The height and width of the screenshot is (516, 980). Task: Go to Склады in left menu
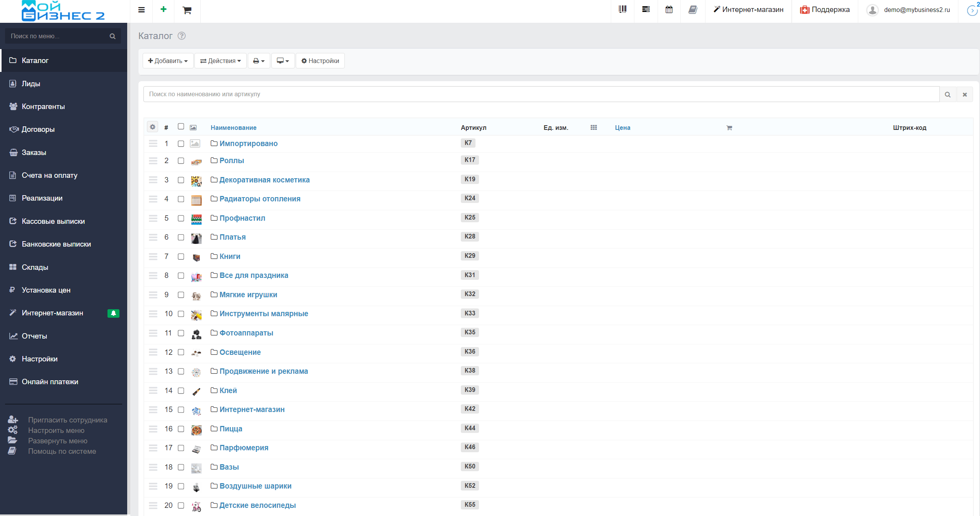pyautogui.click(x=35, y=267)
